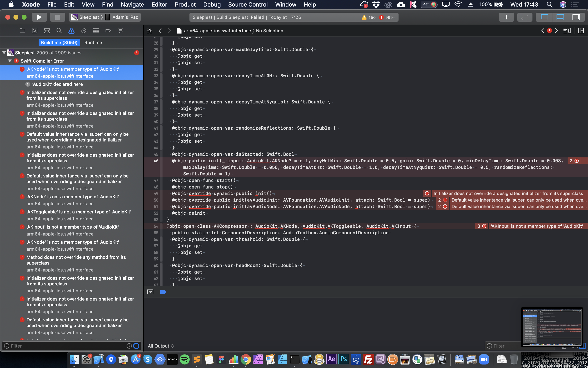Open the Debug menu
588x368 pixels.
(212, 4)
